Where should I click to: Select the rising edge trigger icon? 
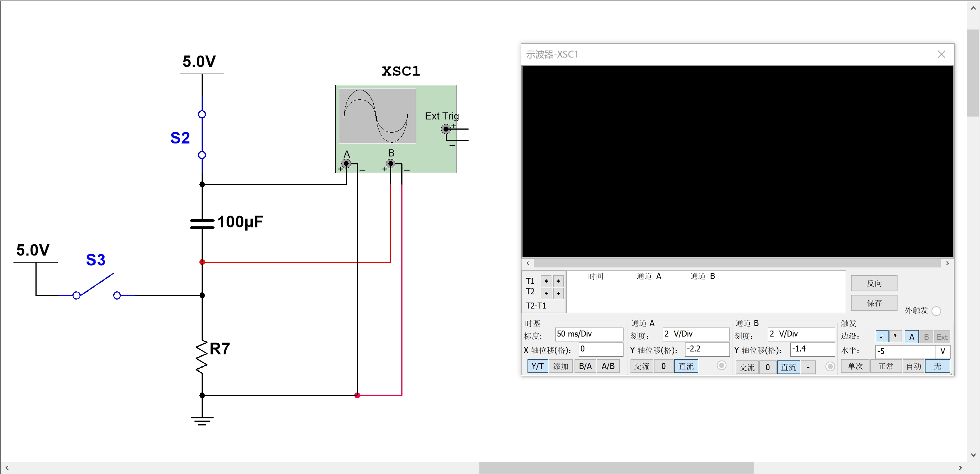coord(882,337)
